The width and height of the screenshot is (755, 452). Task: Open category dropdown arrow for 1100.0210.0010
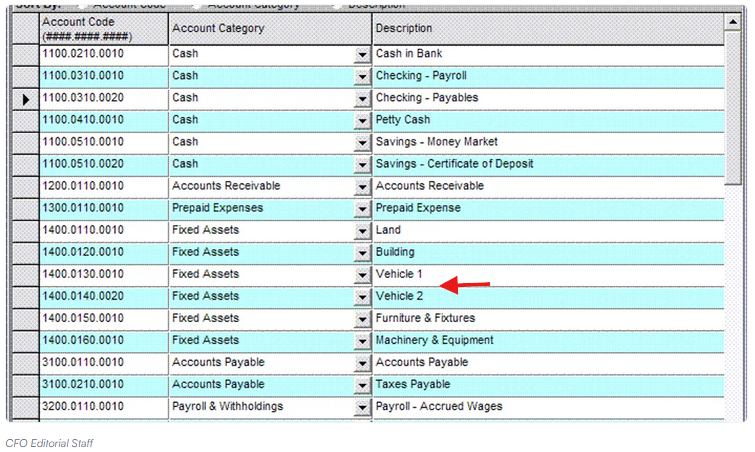[x=362, y=55]
